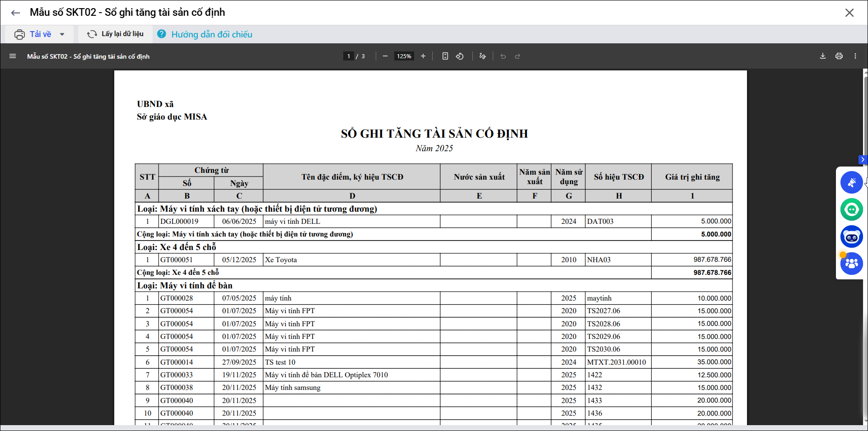Collapse the floating side panel arrow
This screenshot has height=431, width=868.
click(x=863, y=160)
